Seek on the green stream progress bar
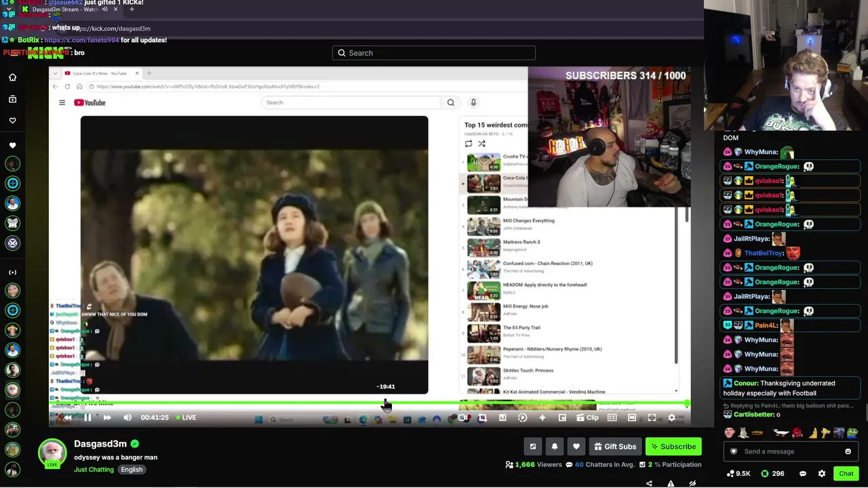This screenshot has height=488, width=868. pyautogui.click(x=370, y=403)
